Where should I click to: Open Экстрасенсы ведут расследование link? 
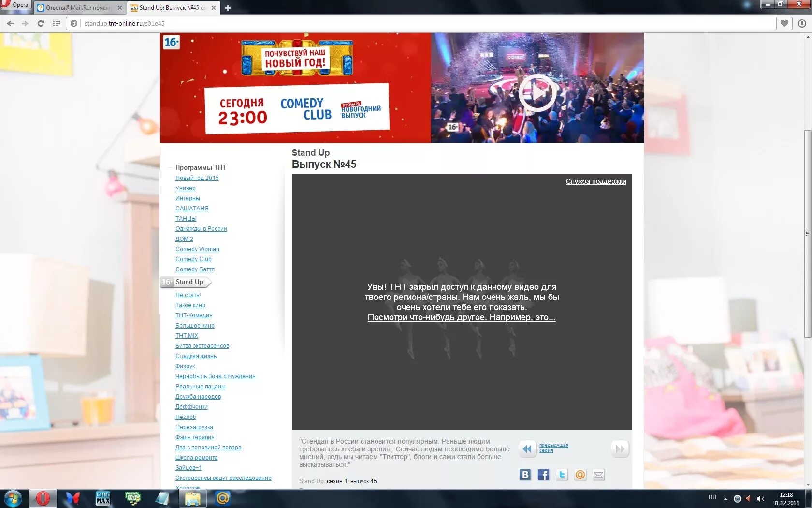point(223,478)
